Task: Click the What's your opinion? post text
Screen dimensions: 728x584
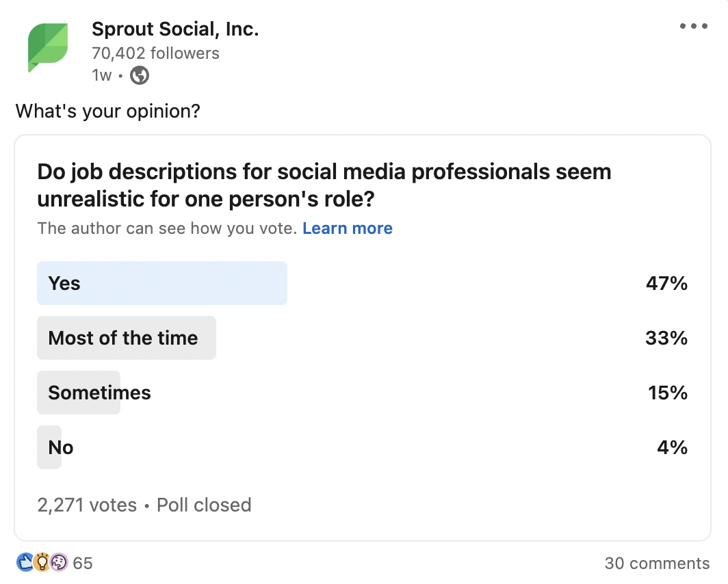Action: coord(107,111)
